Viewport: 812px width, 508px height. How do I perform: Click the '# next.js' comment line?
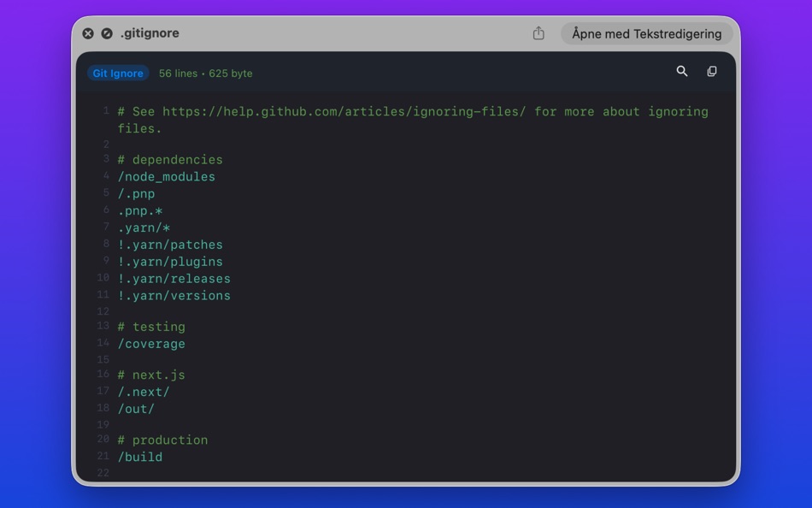coord(151,375)
